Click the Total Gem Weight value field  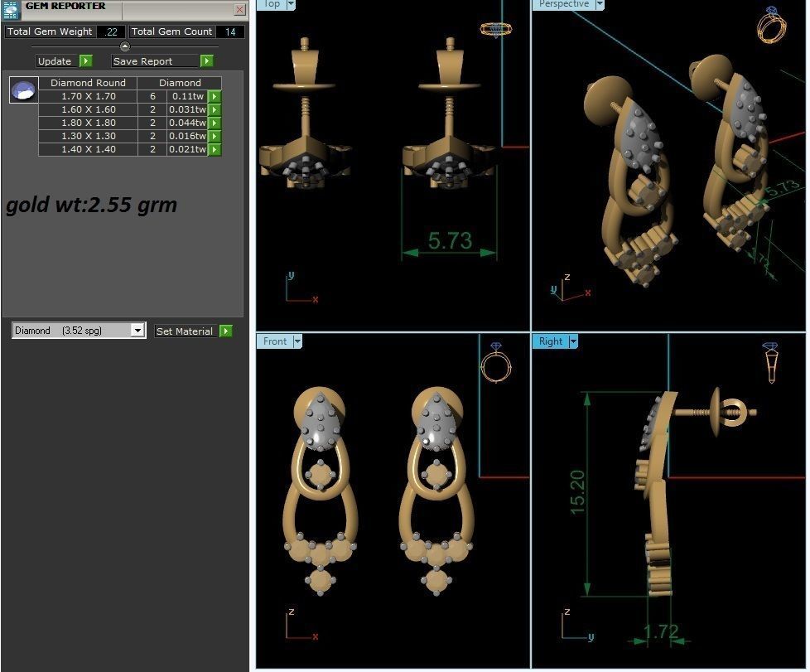coord(110,31)
